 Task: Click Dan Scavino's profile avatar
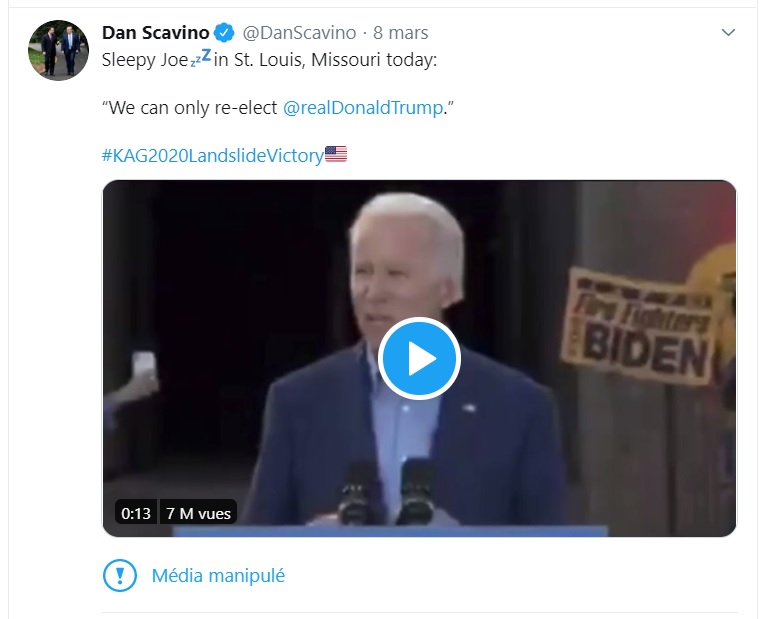click(59, 51)
